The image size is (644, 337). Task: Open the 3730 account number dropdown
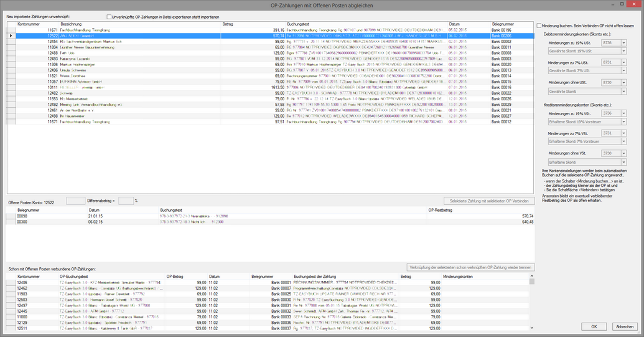click(623, 153)
